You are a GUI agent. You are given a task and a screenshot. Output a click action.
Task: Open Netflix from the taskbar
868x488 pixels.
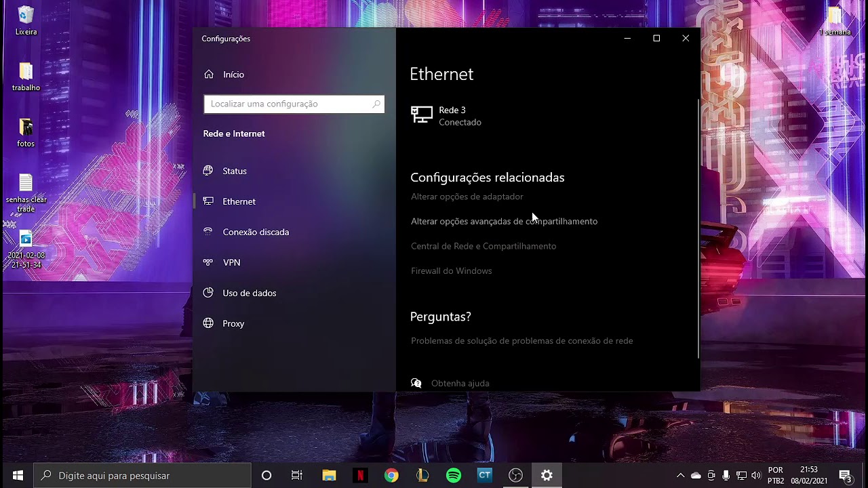[x=360, y=476]
